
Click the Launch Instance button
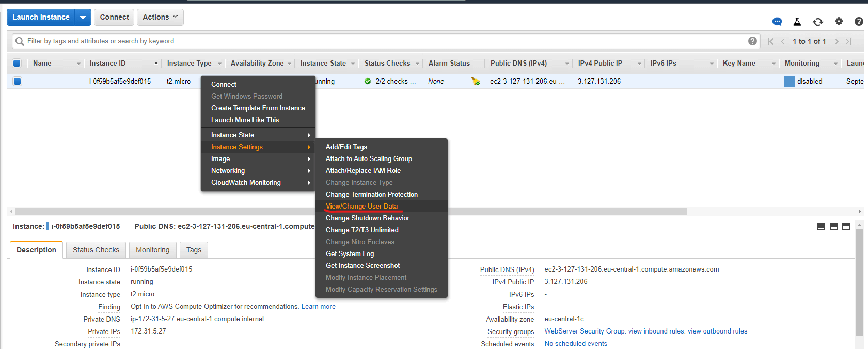[41, 17]
